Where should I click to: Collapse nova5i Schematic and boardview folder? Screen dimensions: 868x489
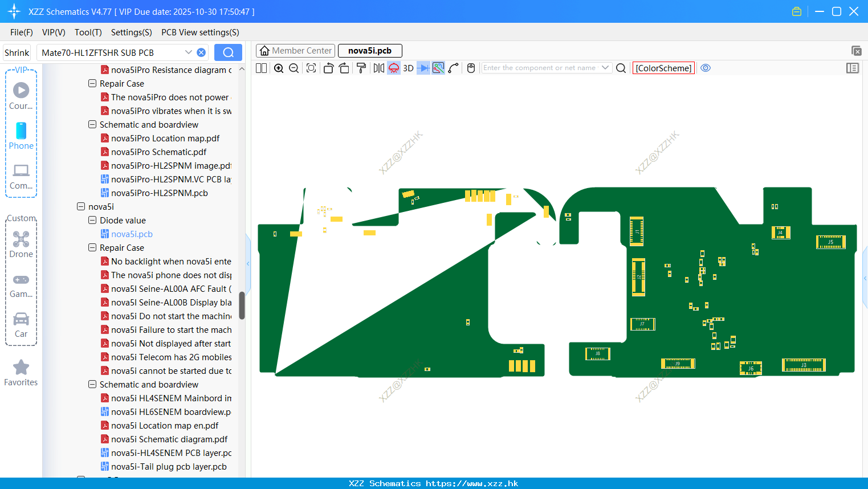(92, 384)
